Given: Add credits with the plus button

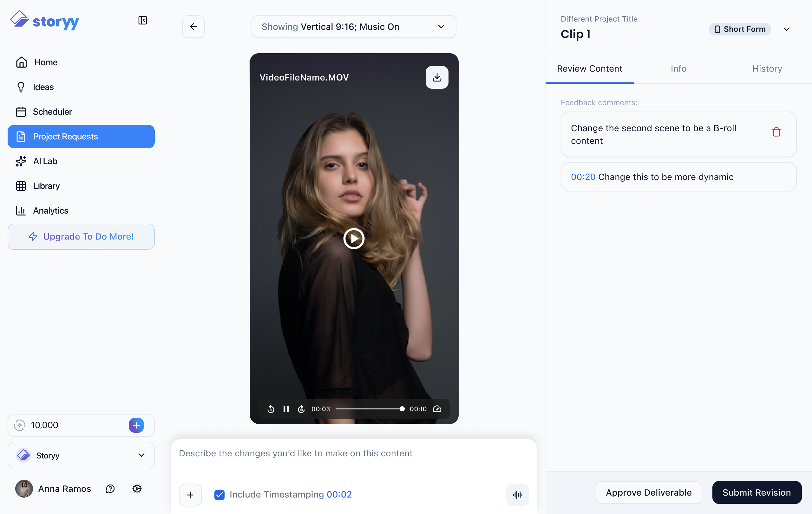Looking at the screenshot, I should 136,425.
